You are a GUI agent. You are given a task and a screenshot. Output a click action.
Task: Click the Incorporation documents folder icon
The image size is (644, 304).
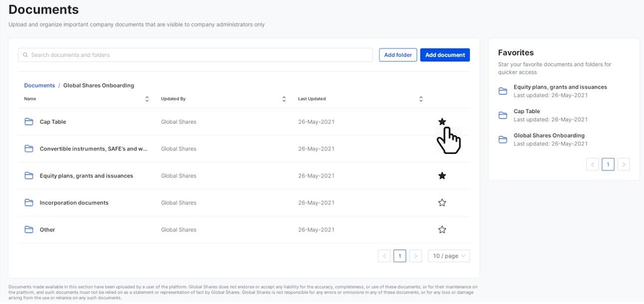pyautogui.click(x=29, y=202)
